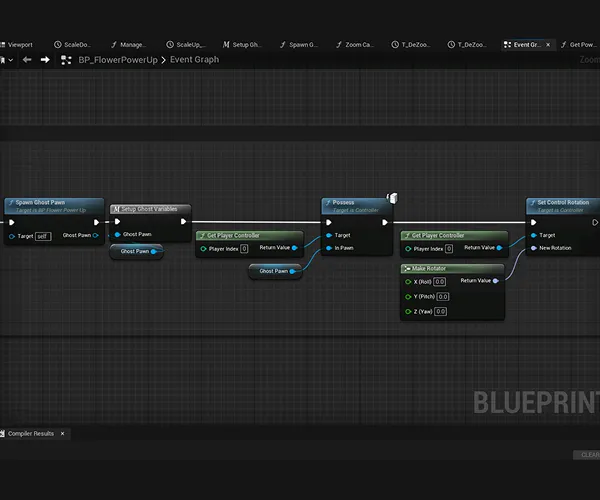Click the input execution pin on Possess node
The height and width of the screenshot is (500, 600).
click(x=328, y=222)
